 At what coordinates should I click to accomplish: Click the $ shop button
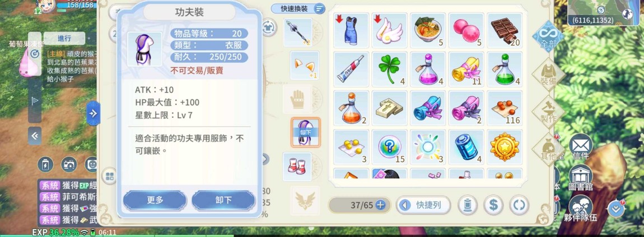[x=493, y=205]
